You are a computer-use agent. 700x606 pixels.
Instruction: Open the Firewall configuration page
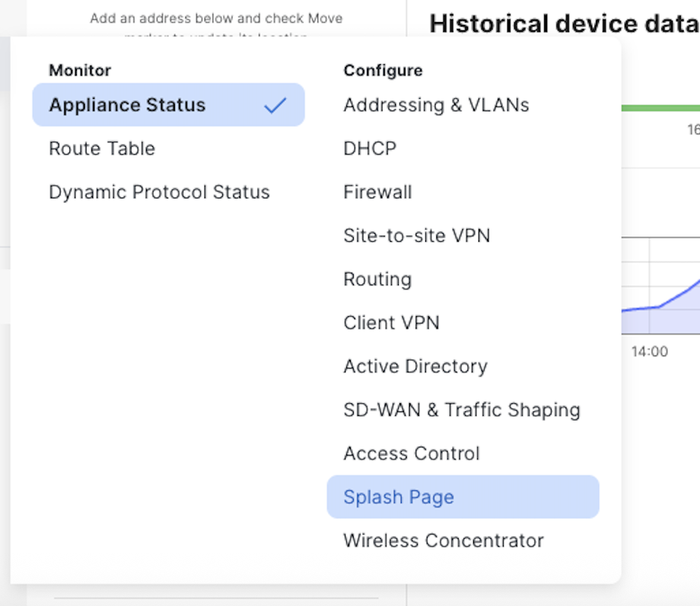pyautogui.click(x=377, y=192)
